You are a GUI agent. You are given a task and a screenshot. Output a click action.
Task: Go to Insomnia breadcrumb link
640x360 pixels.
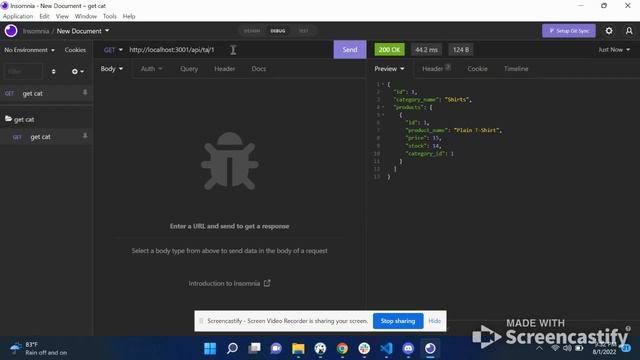tap(36, 31)
